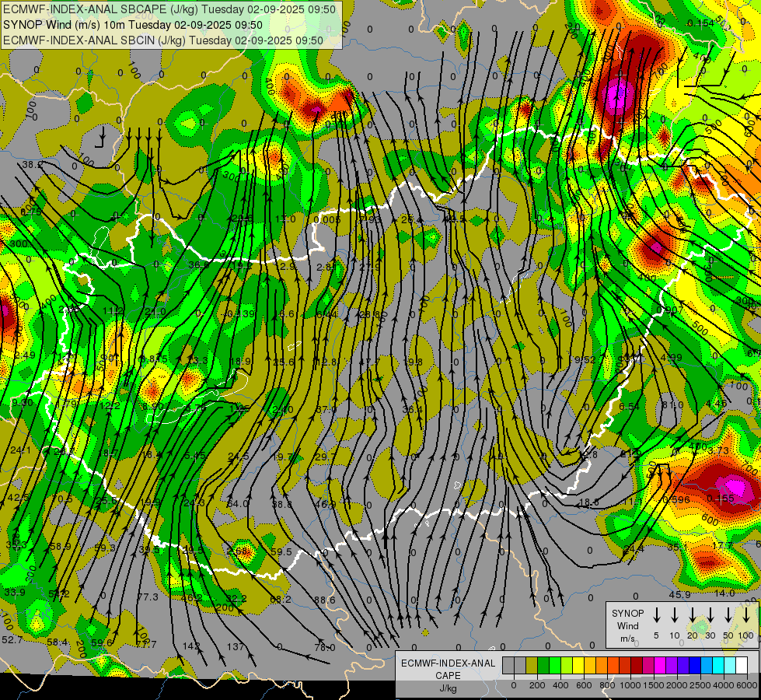Click the '600' tick on CAPE scale

click(584, 685)
